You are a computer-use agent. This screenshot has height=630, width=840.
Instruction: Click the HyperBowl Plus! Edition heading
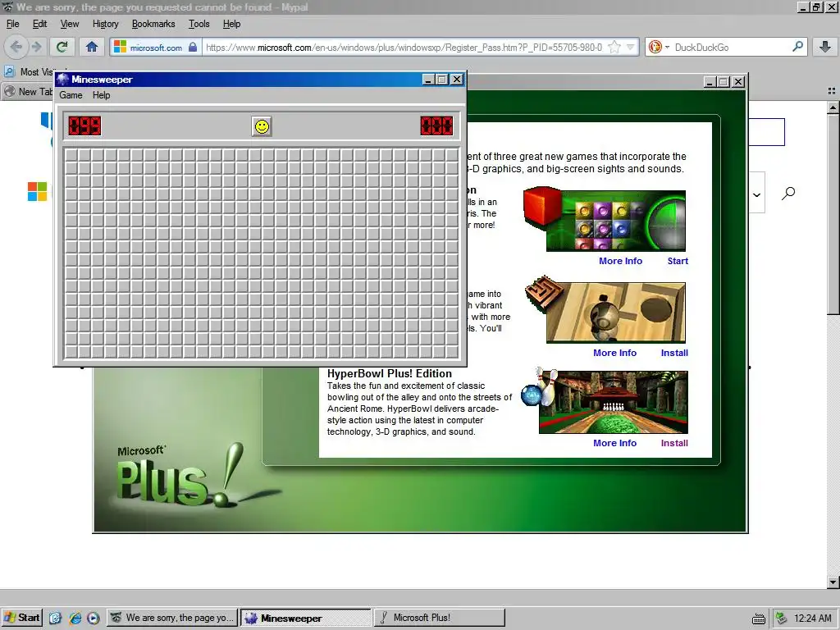click(x=390, y=373)
